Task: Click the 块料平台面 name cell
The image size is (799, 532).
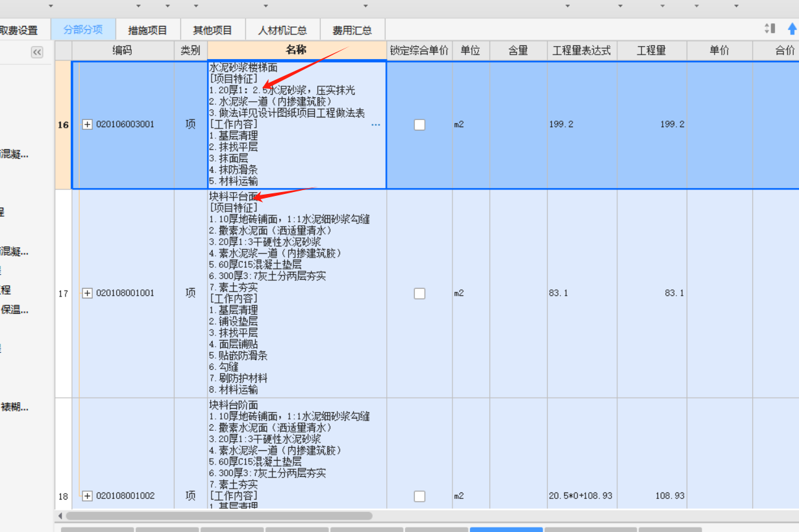Action: 297,293
